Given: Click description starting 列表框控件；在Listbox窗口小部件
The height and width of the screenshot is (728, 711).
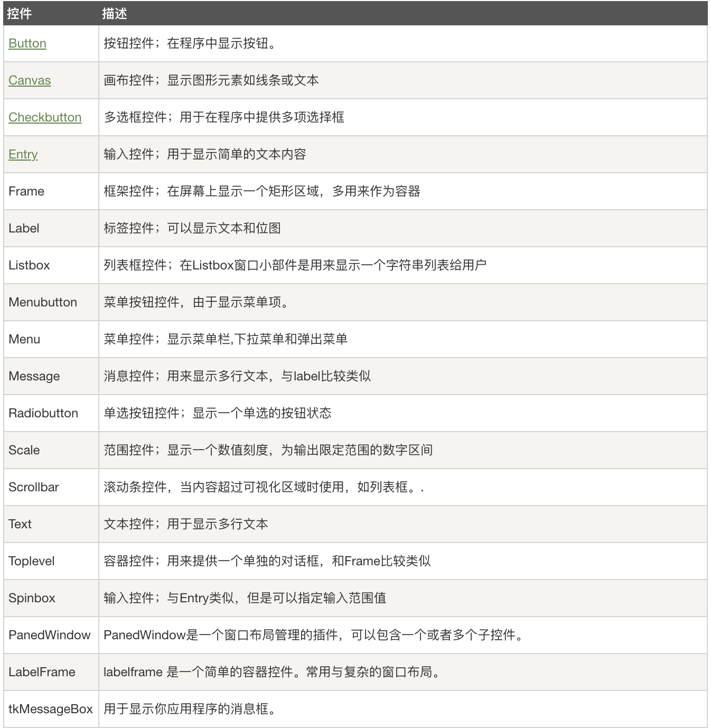Looking at the screenshot, I should tap(295, 265).
